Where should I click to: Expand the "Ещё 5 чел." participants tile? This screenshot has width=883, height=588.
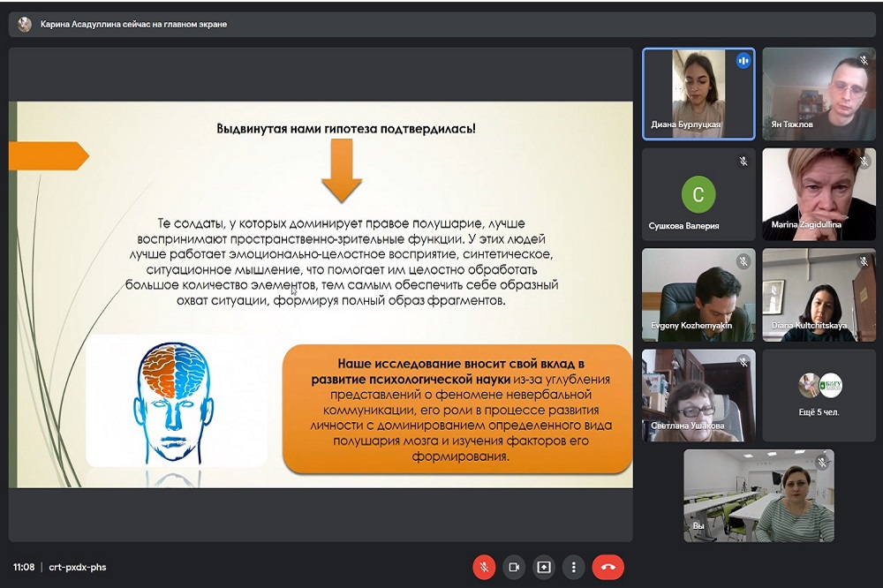pyautogui.click(x=819, y=395)
